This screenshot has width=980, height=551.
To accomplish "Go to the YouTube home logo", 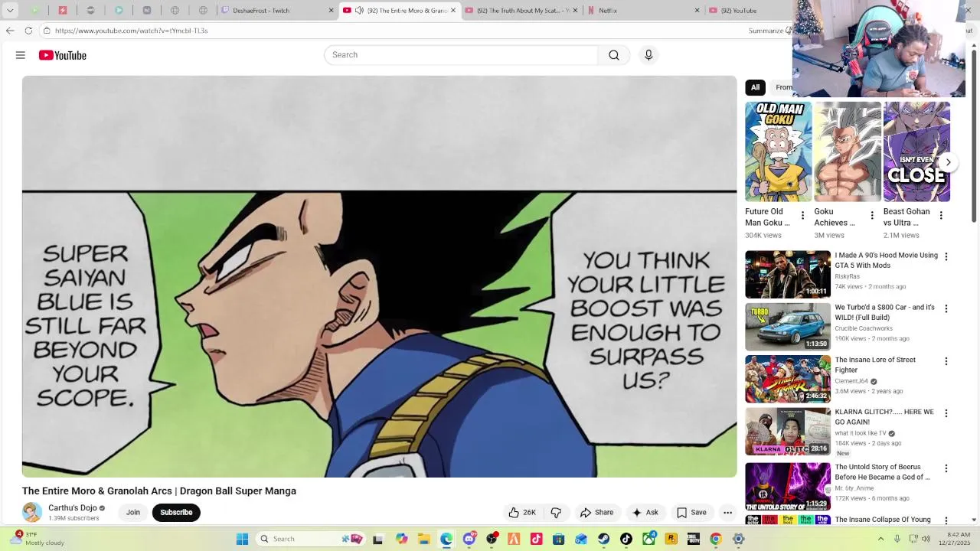I will pos(63,55).
